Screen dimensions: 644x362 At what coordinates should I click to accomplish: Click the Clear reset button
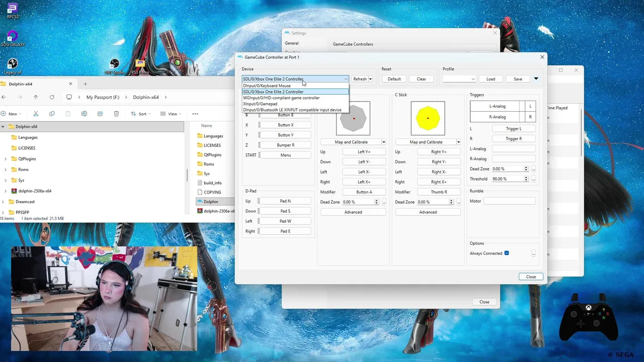pyautogui.click(x=421, y=79)
